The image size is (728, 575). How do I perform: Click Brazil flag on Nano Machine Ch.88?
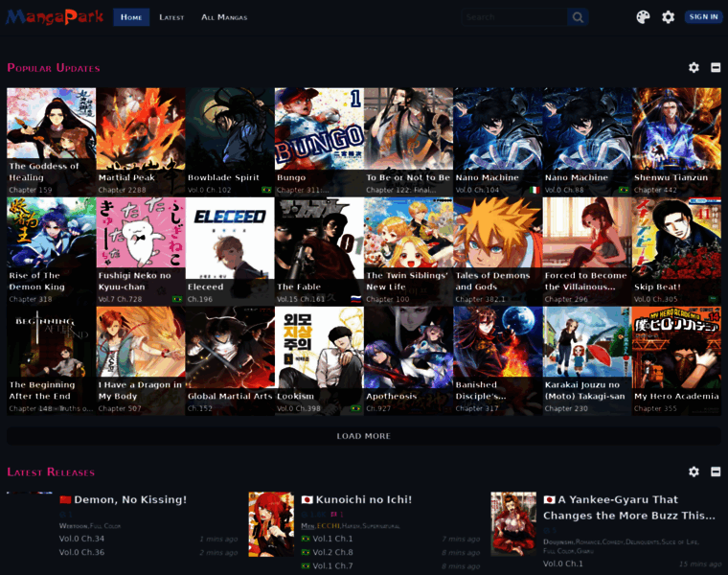click(624, 190)
